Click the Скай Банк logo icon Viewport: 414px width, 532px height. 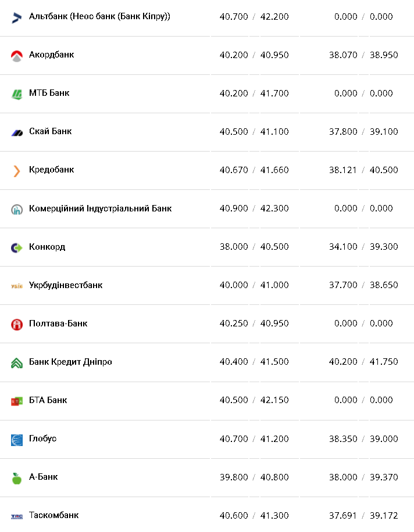coord(16,132)
